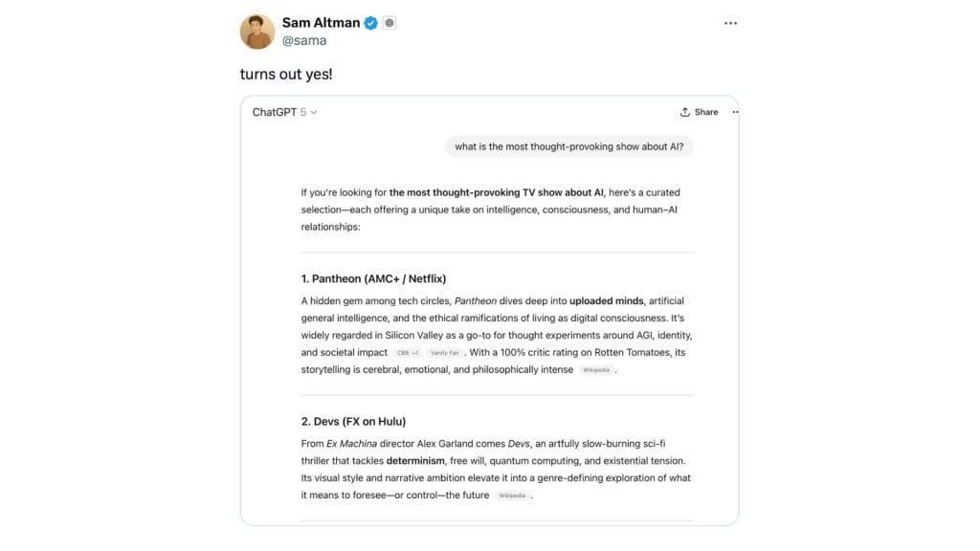
Task: Click the Share button on the ChatGPT embed
Action: (x=700, y=111)
